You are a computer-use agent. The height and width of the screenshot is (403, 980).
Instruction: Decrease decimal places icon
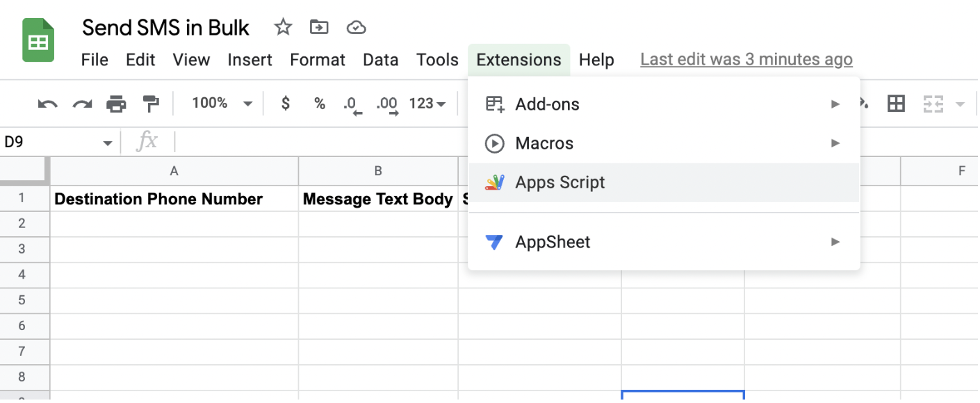353,104
